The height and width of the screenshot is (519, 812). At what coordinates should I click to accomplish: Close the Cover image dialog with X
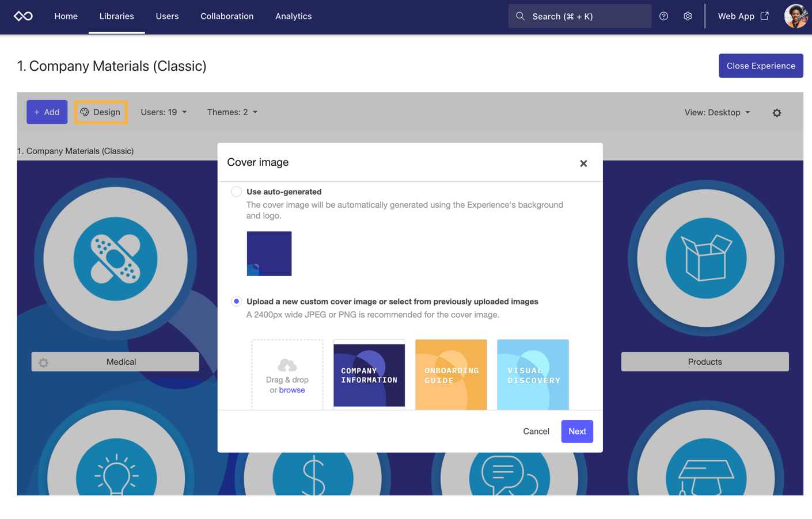point(583,163)
